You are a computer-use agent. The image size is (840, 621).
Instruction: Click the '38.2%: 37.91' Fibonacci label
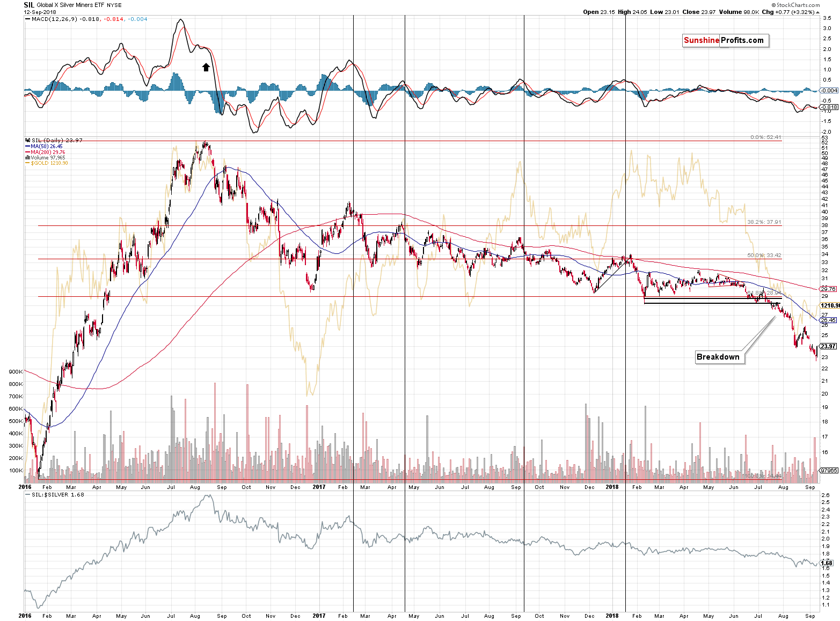point(764,222)
